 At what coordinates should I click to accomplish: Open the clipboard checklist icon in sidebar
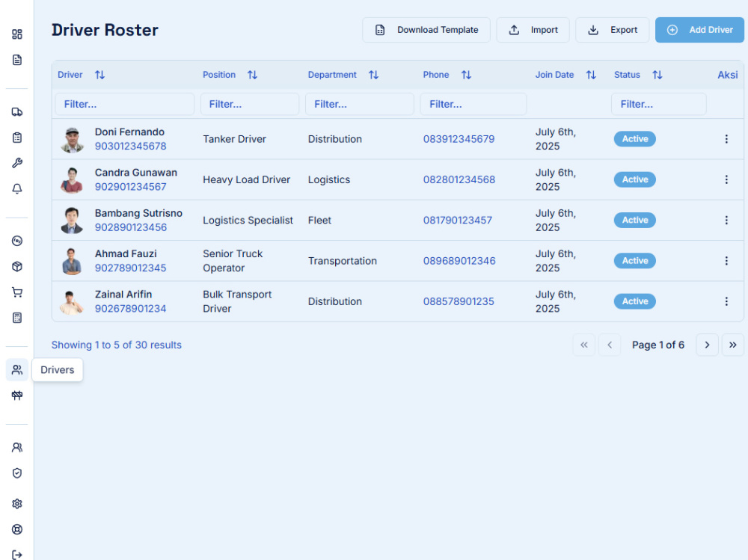16,138
